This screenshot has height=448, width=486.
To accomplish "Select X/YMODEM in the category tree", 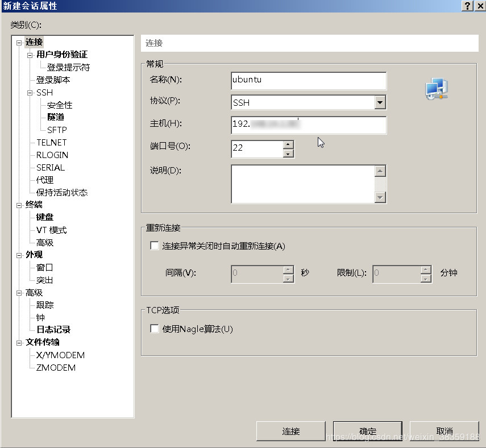I will [x=60, y=355].
